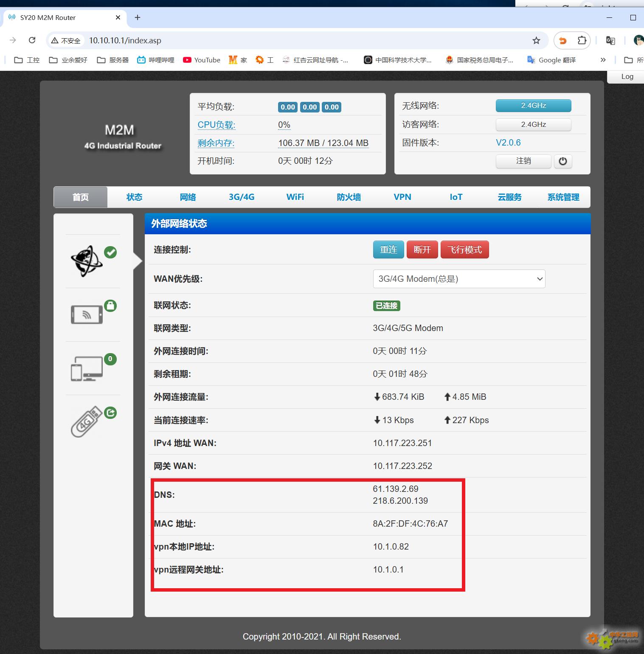The height and width of the screenshot is (654, 644).
Task: Open the 4G USB modem icon
Action: 87,422
